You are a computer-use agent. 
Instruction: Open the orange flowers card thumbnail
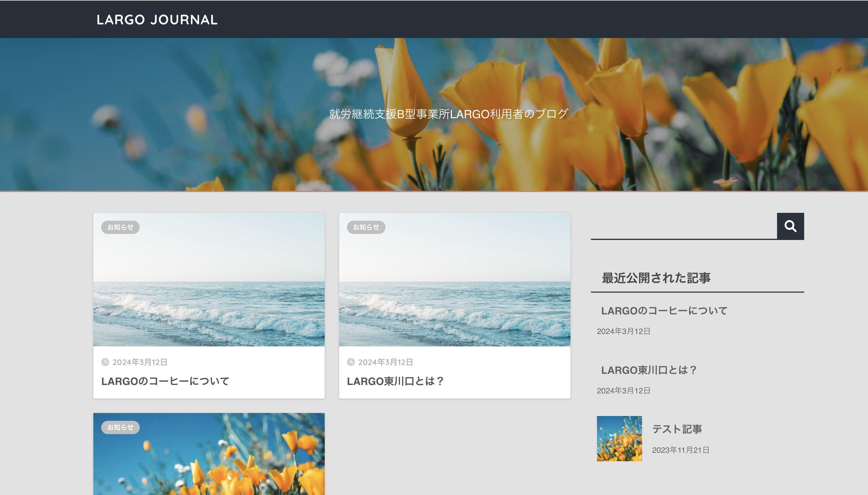click(209, 454)
